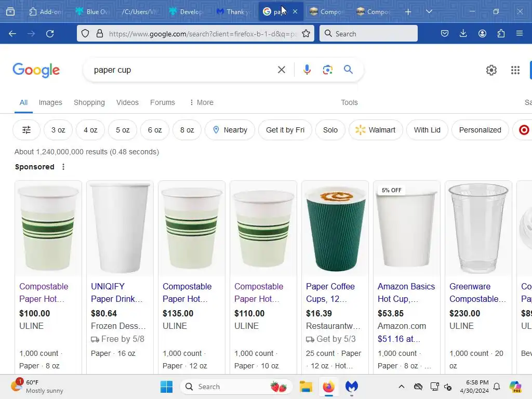Open the Firefox downloads panel
This screenshot has height=399, width=532.
(x=463, y=34)
